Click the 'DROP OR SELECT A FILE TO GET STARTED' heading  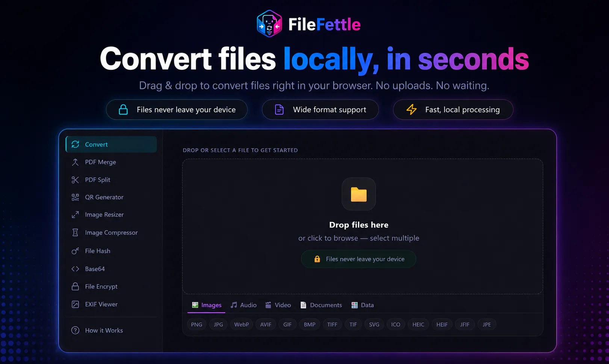click(240, 150)
